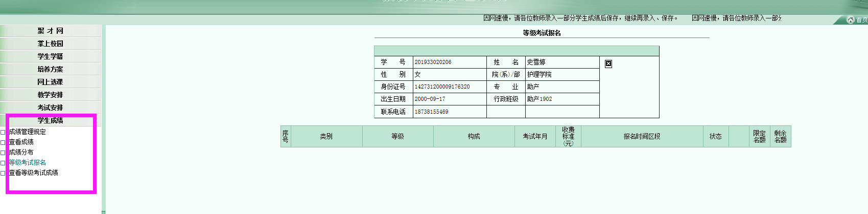Open the 查看成绩 link
The image size is (868, 214).
click(21, 142)
